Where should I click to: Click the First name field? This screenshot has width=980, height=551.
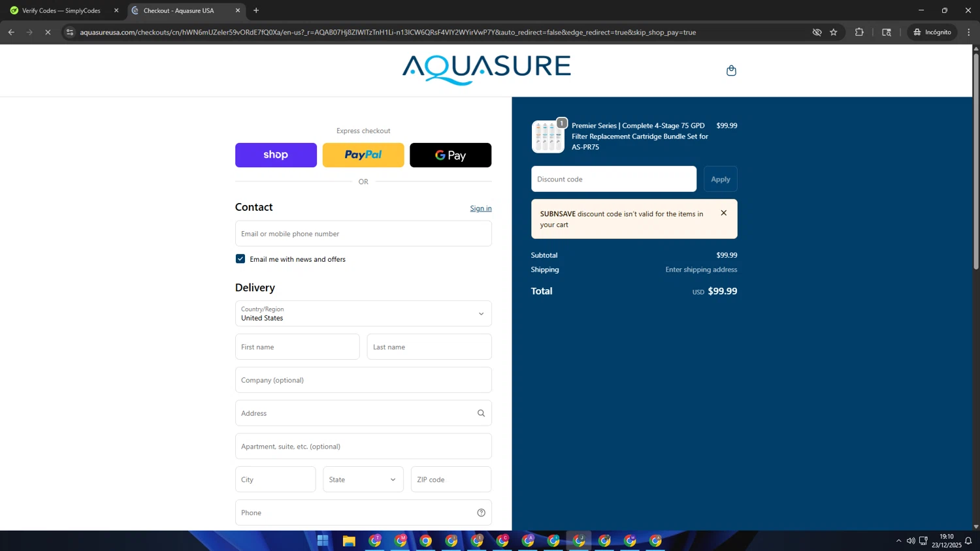click(297, 347)
